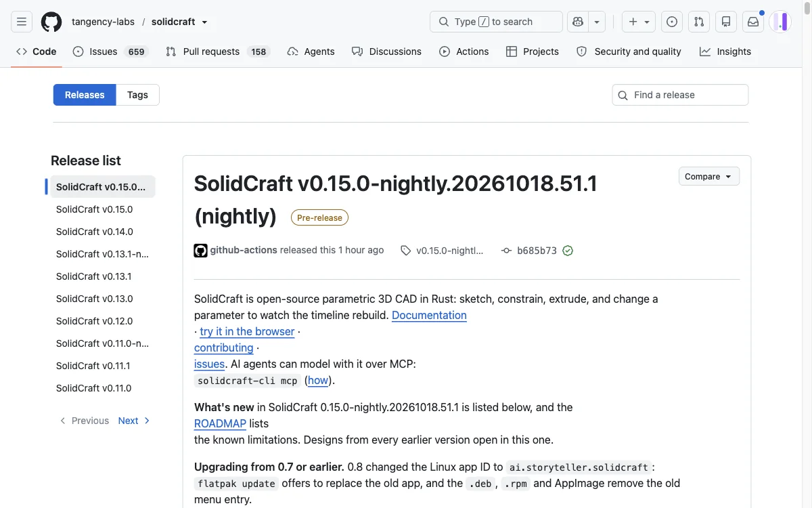812x508 pixels.
Task: Open the ROADMAP link
Action: [220, 423]
